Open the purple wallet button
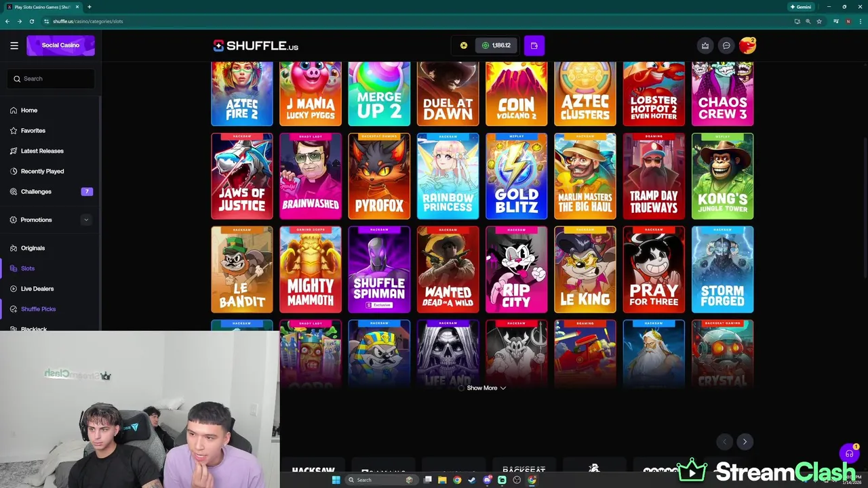 [534, 45]
